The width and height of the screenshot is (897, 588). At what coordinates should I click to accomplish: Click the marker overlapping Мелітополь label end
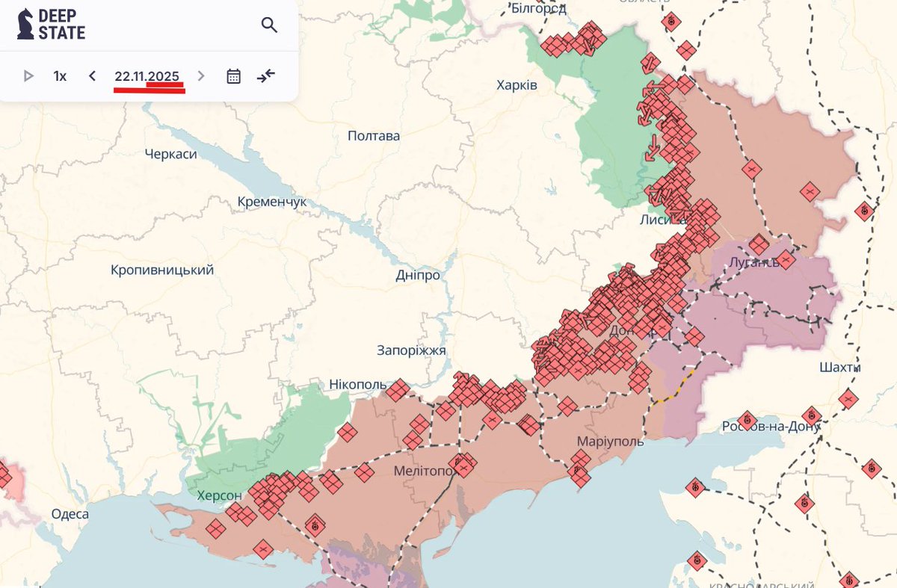pos(463,465)
